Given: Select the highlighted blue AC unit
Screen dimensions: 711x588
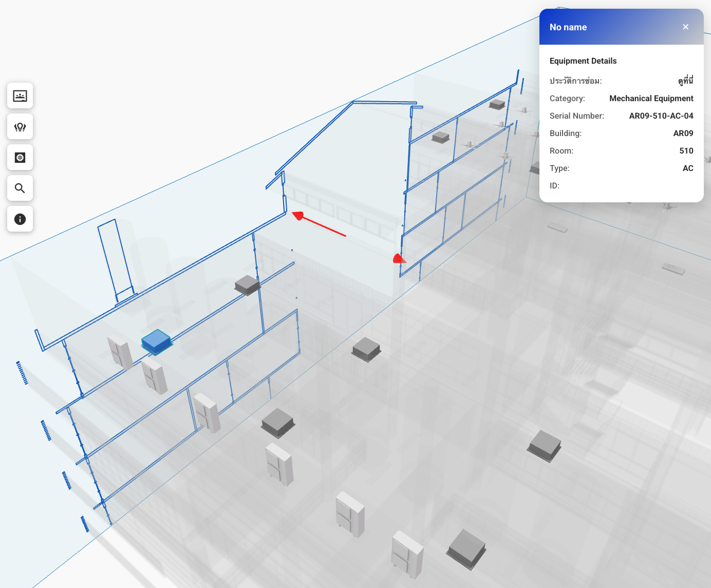Looking at the screenshot, I should (156, 342).
